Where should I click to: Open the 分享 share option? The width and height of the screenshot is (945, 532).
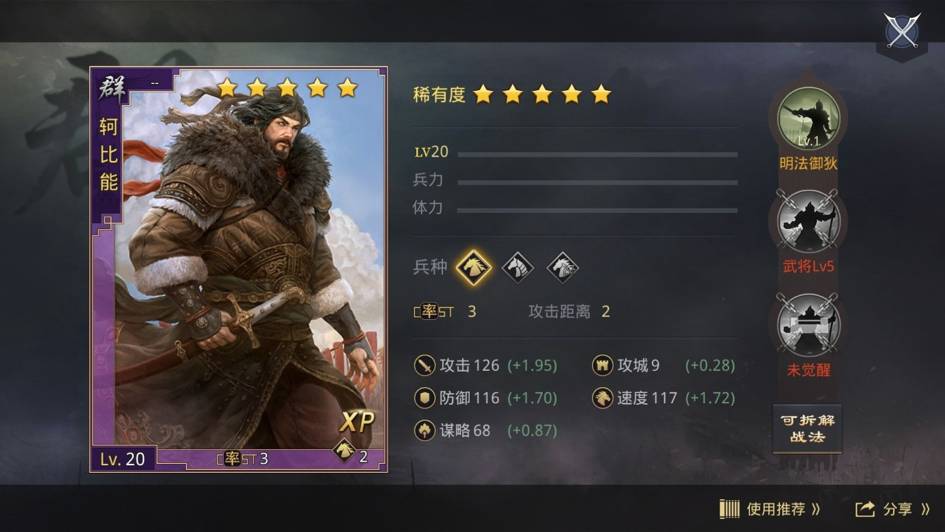(x=893, y=509)
